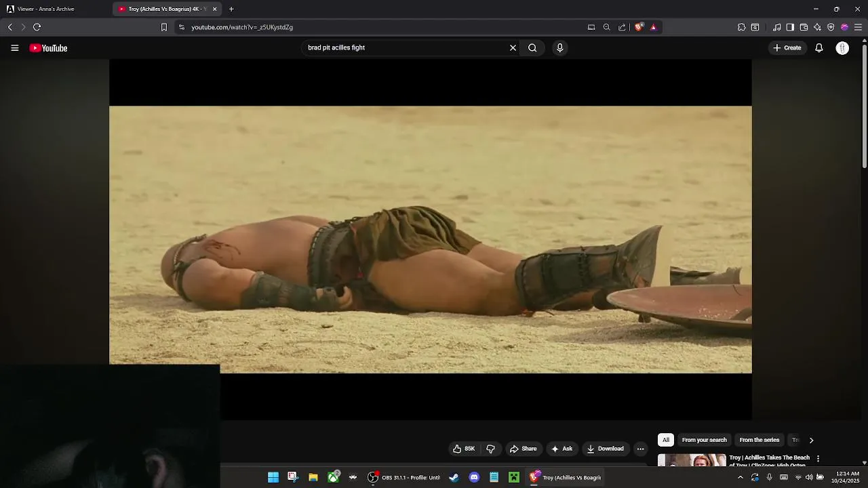Open the Brave playlist music icon
Image resolution: width=868 pixels, height=488 pixels.
(x=776, y=27)
